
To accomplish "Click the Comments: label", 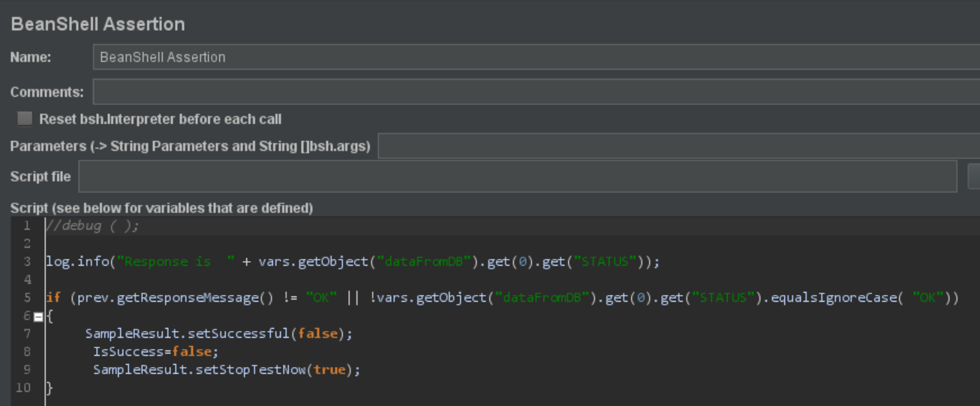I will click(47, 92).
